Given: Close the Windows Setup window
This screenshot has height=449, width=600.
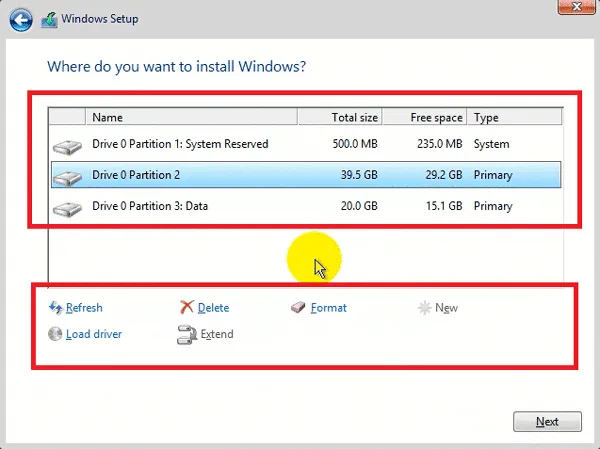Looking at the screenshot, I should pos(573,8).
